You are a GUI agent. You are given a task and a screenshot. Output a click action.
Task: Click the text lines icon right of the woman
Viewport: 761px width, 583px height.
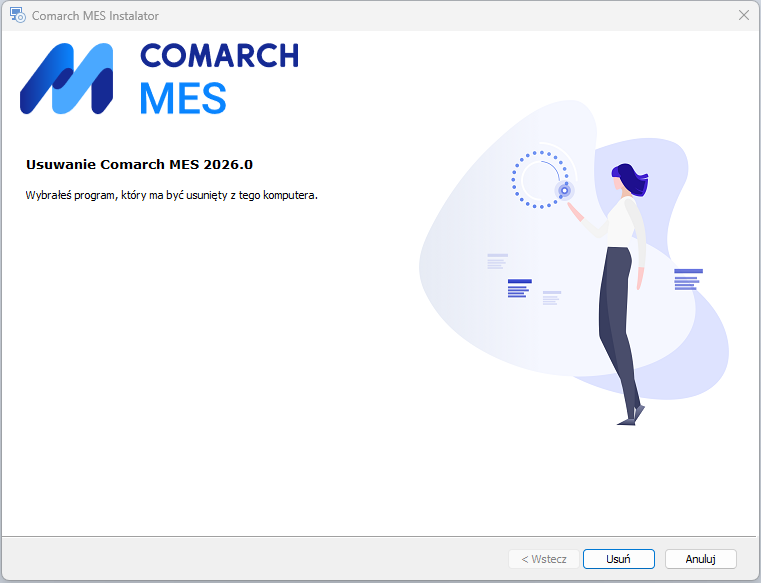688,280
